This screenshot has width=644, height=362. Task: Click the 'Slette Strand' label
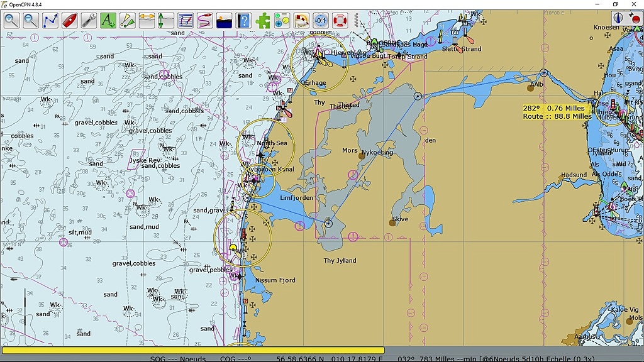[x=462, y=49]
